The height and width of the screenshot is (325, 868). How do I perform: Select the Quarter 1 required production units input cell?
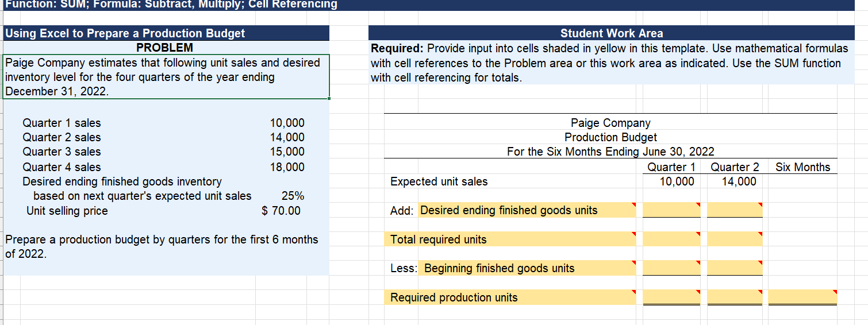[671, 297]
